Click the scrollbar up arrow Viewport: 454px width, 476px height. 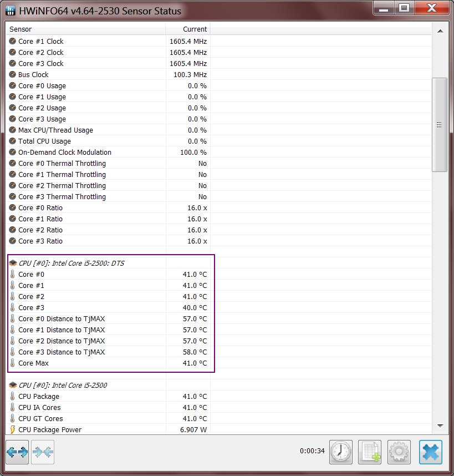(x=440, y=31)
